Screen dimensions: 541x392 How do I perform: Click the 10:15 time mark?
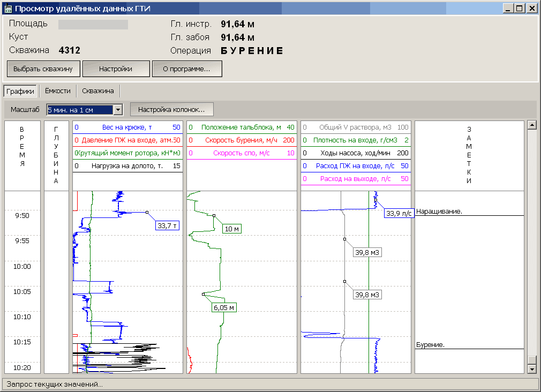[22, 342]
